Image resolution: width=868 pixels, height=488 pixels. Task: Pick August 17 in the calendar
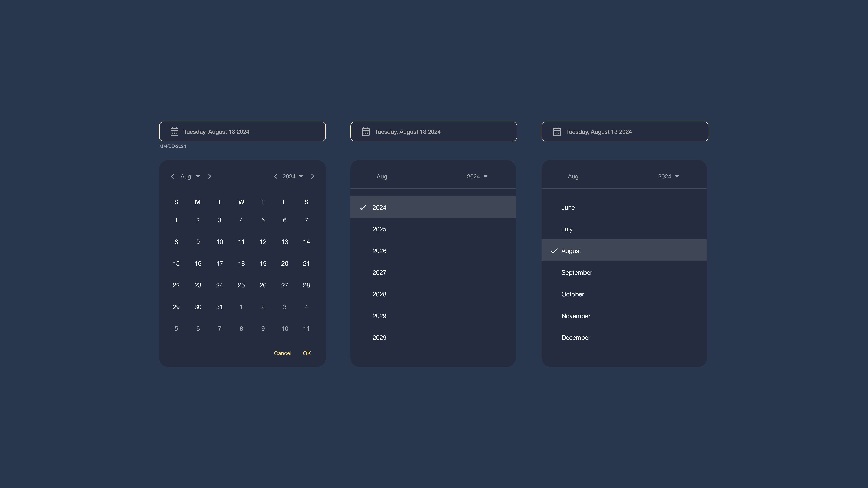click(220, 263)
